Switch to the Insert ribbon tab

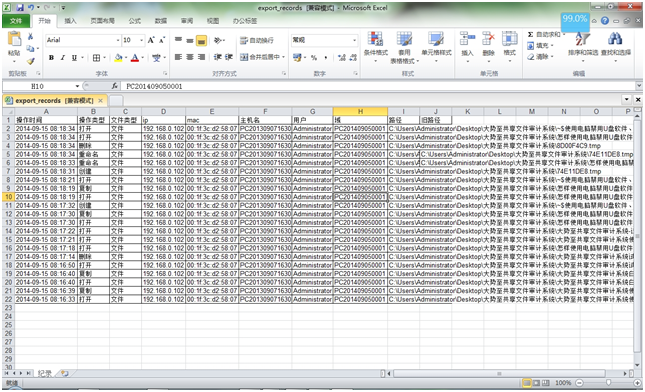pyautogui.click(x=70, y=21)
